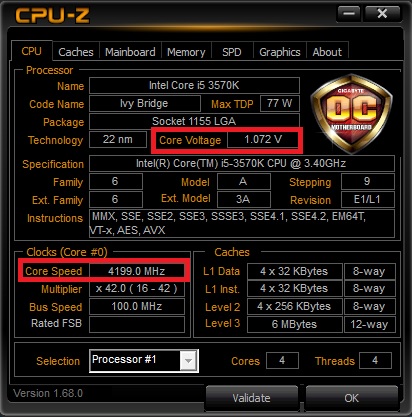This screenshot has height=418, width=414.
Task: View the SPD tab
Action: (232, 52)
